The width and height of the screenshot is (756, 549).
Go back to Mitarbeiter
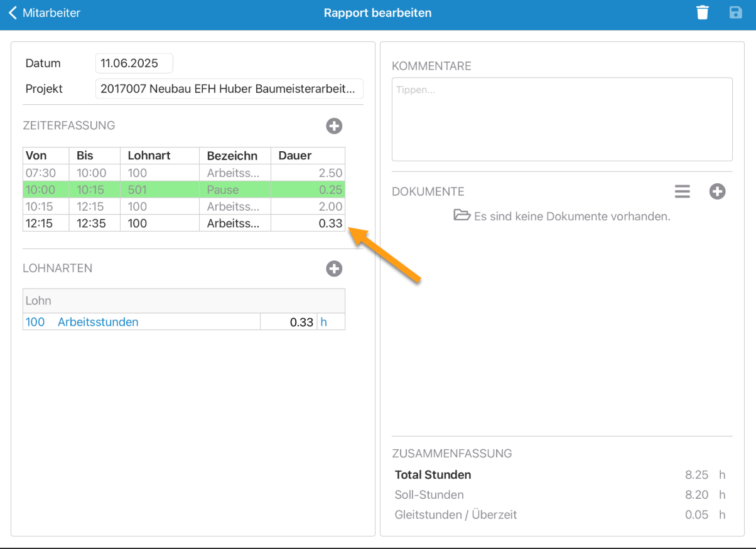51,13
